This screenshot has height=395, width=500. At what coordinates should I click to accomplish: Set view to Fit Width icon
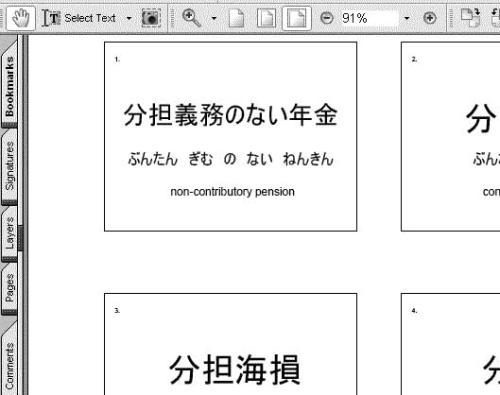[297, 18]
